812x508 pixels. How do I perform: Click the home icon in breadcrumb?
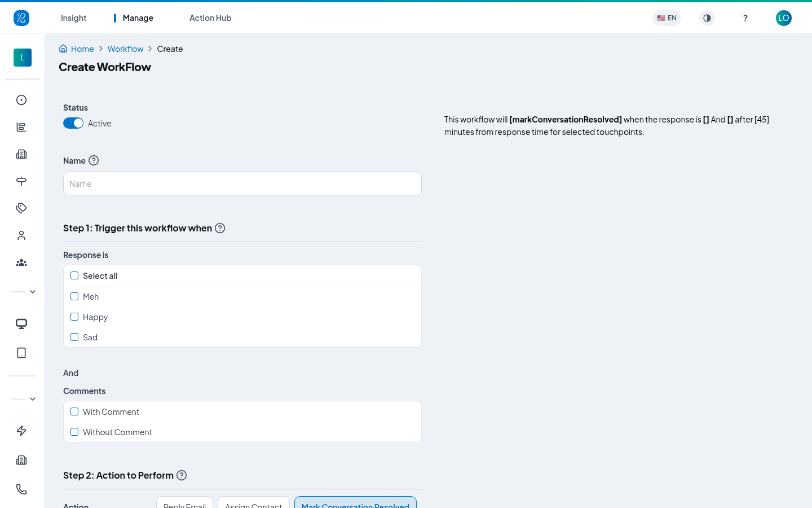tap(63, 49)
